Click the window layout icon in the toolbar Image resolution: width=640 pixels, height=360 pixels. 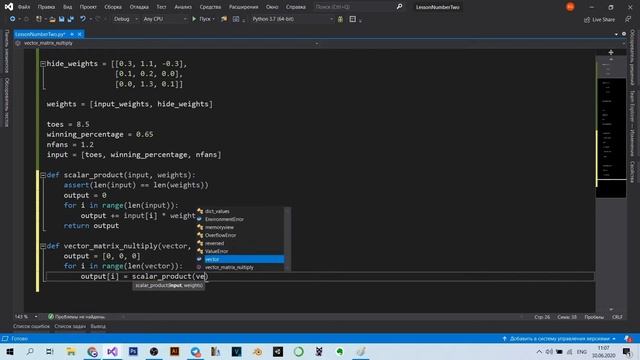point(353,19)
